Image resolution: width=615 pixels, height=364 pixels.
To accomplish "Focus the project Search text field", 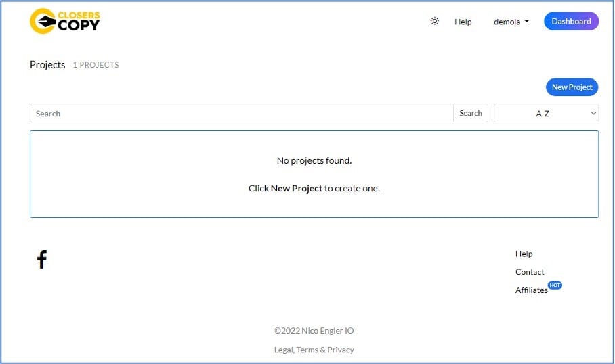I will (x=242, y=113).
